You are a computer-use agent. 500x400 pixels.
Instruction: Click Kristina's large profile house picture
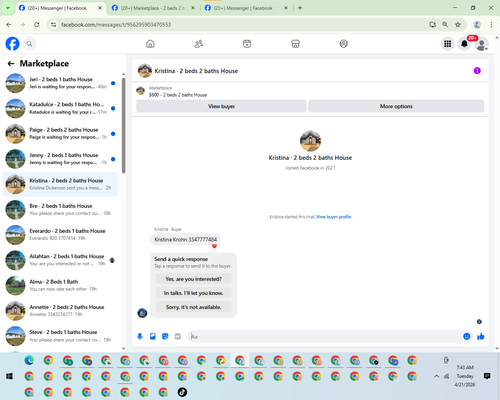point(310,141)
